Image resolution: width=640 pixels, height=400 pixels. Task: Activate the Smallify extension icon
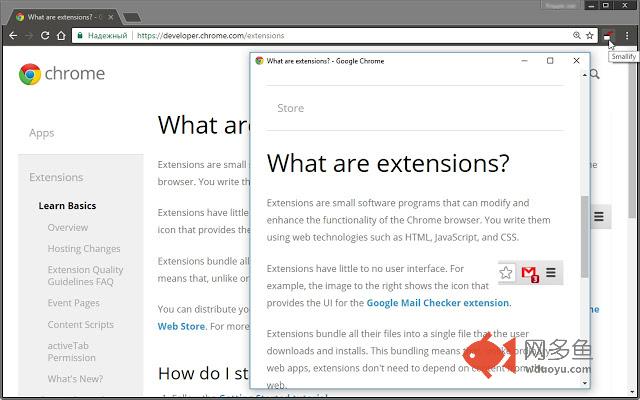click(x=608, y=36)
